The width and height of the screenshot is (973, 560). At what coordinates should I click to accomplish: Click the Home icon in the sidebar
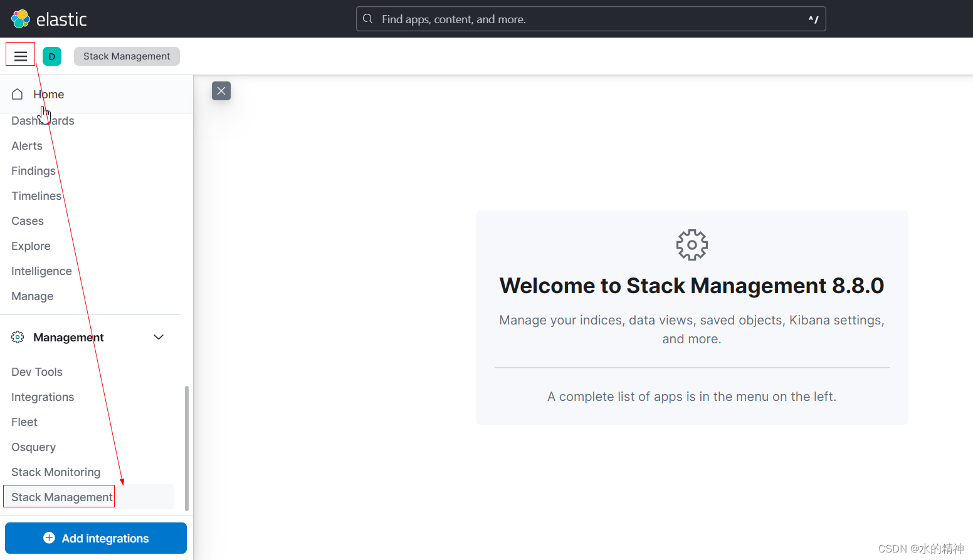tap(17, 93)
